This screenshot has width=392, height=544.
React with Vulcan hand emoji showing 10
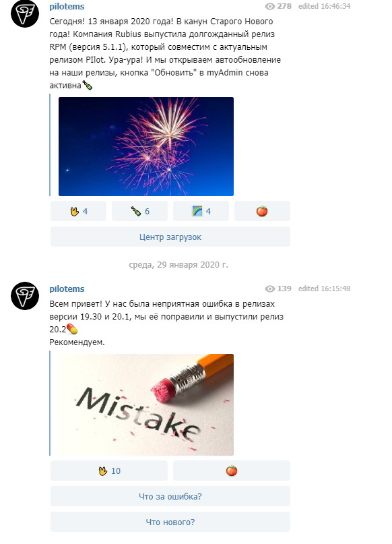point(109,471)
